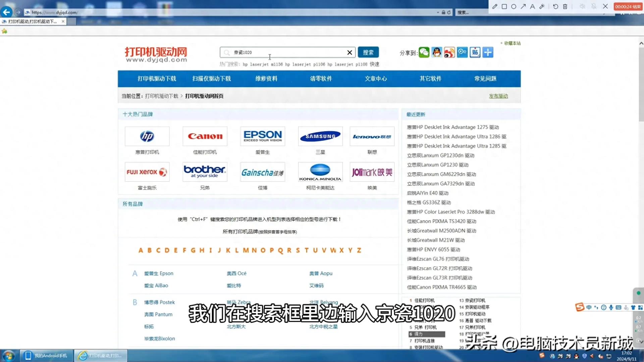Select the rectangle drawing tool
The image size is (644, 362).
[504, 6]
